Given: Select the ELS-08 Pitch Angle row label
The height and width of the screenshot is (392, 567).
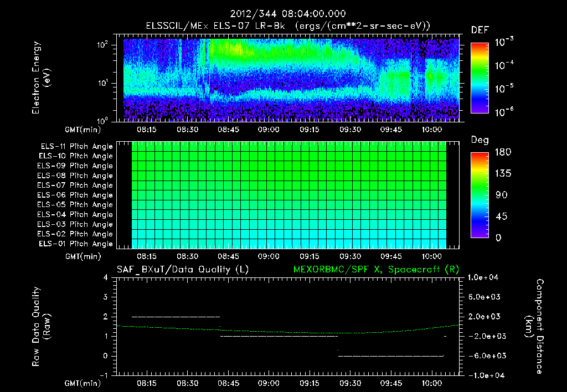Looking at the screenshot, I should [75, 176].
